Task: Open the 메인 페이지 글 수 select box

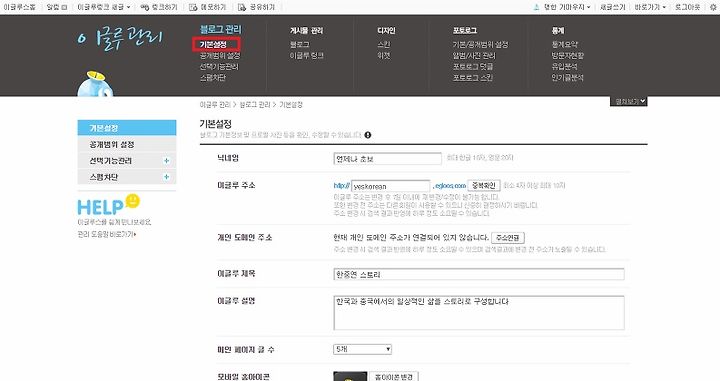Action: tap(362, 349)
